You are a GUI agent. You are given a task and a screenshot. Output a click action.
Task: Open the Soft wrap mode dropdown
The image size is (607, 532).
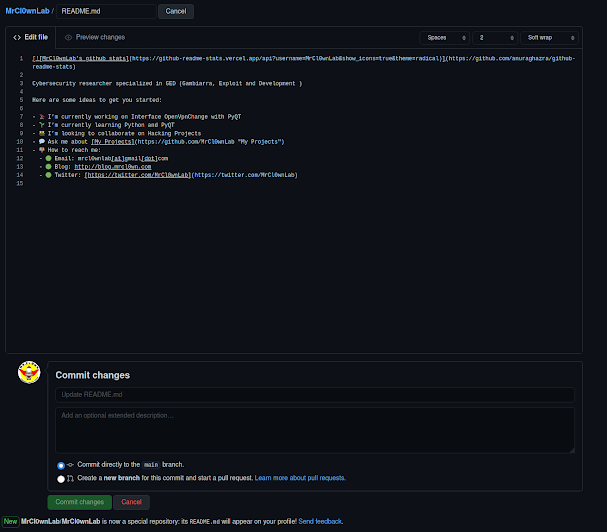pyautogui.click(x=550, y=38)
